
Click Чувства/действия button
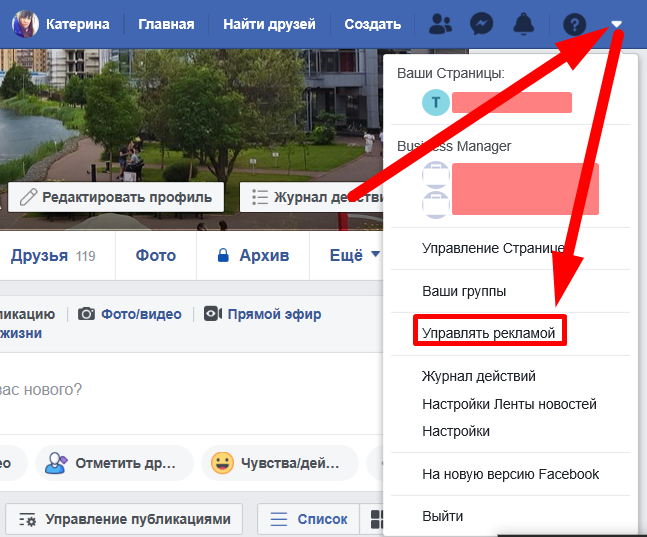[280, 463]
